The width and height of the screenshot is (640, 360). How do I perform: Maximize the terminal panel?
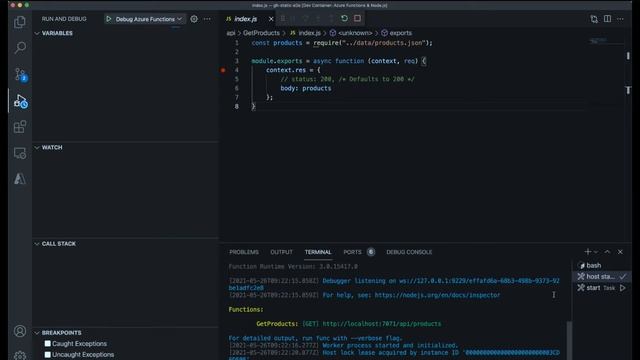pyautogui.click(x=607, y=252)
